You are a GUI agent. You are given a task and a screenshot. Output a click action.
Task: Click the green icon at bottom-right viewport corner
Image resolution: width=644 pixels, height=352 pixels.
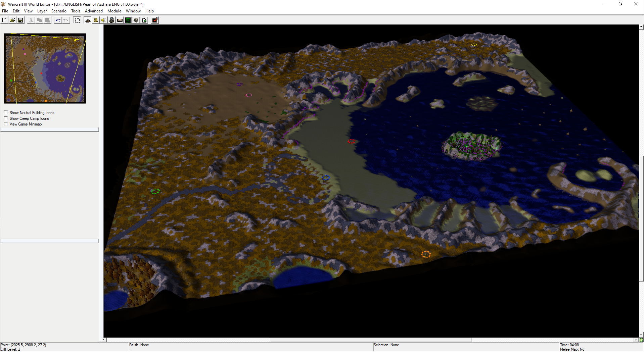pos(641,340)
